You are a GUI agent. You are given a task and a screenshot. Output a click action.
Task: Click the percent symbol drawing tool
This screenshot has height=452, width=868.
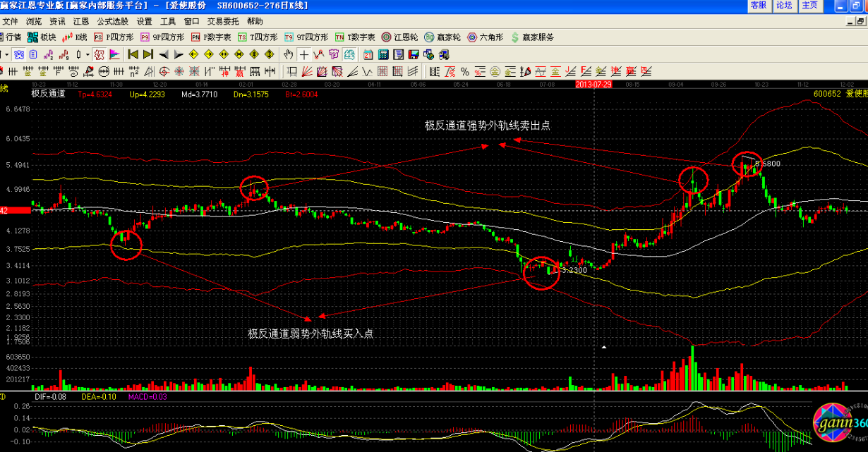click(464, 71)
